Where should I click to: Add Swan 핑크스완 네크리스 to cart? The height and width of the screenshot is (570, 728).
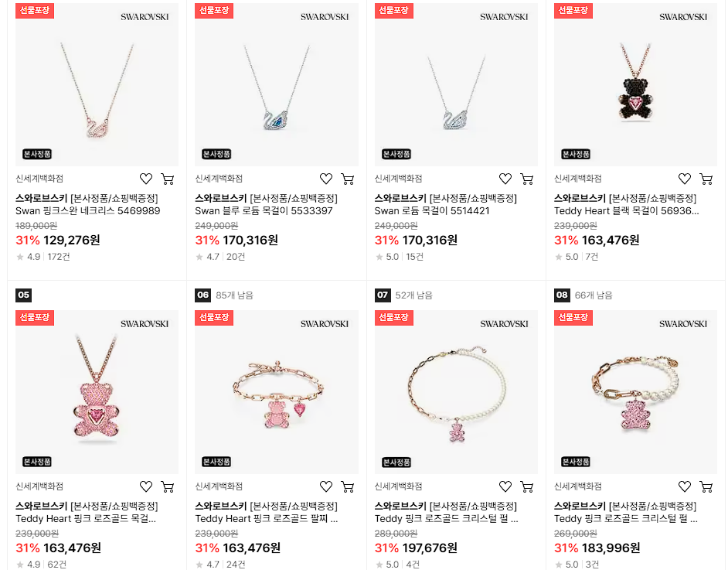[x=168, y=179]
